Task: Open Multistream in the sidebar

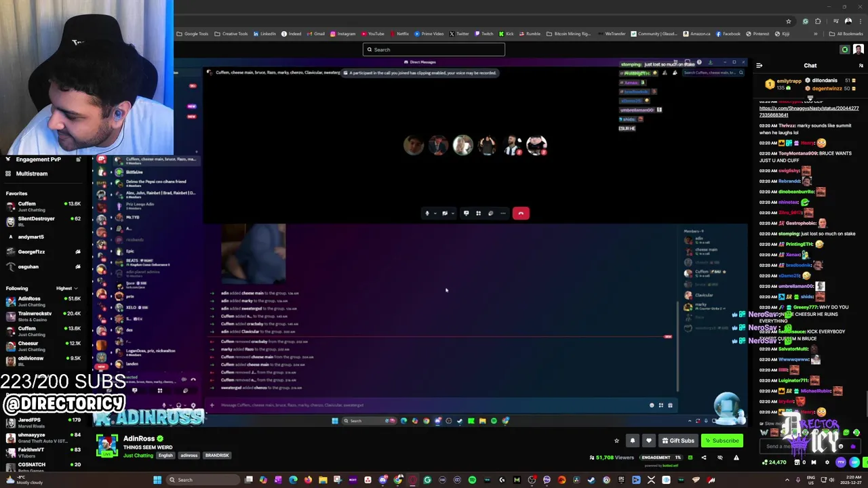Action: pos(31,174)
